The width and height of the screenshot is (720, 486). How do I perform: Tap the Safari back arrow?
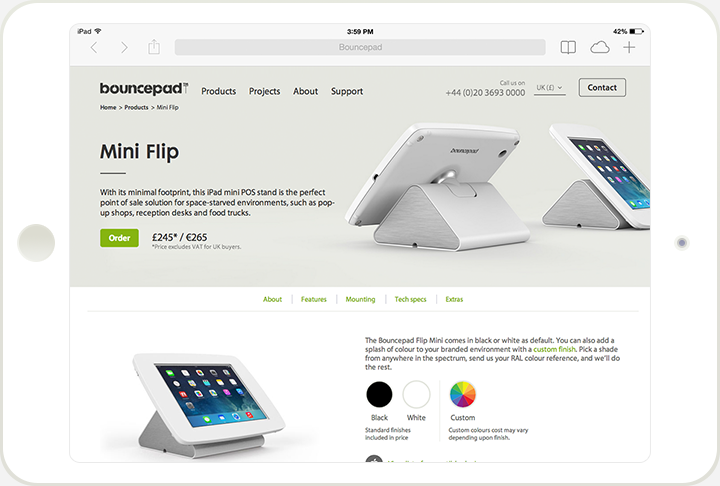click(94, 47)
